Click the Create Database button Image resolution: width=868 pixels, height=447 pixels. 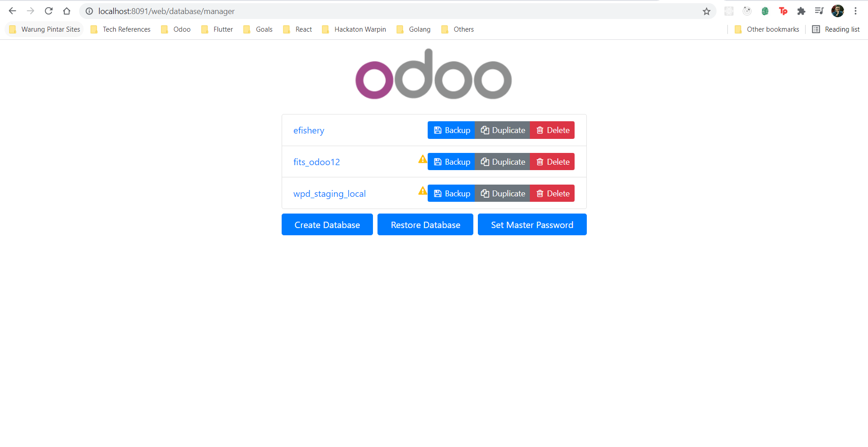tap(327, 224)
